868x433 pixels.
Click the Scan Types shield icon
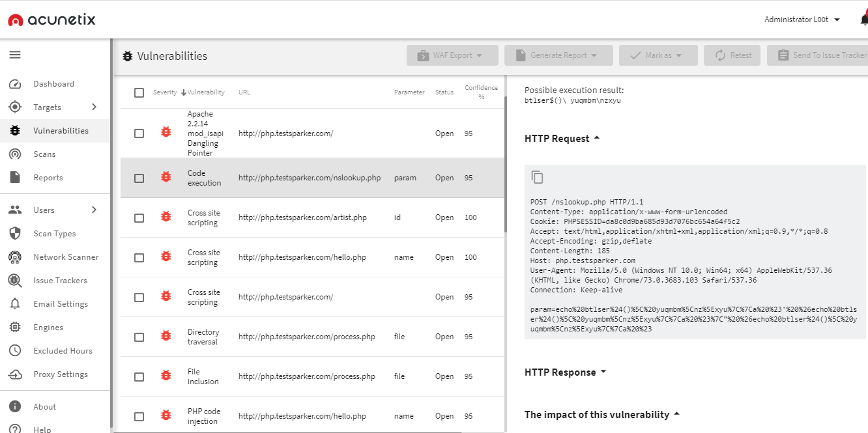tap(15, 234)
